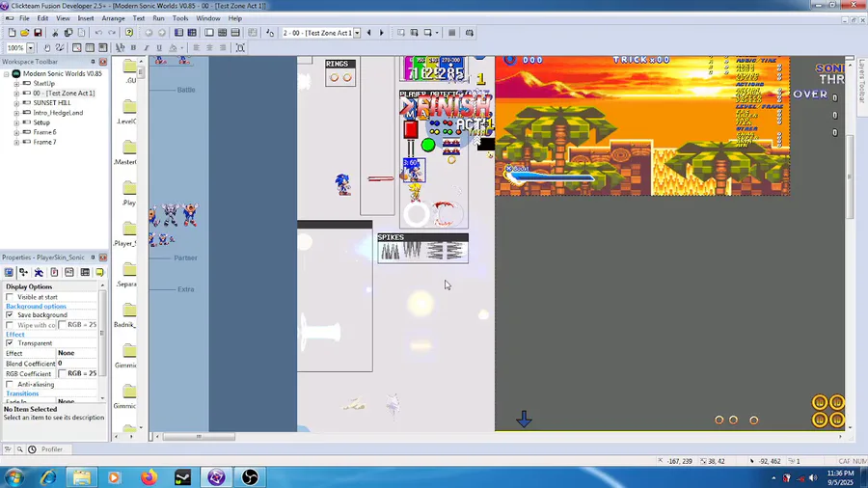Expand the StartUp frame node
This screenshot has width=868, height=488.
pyautogui.click(x=16, y=84)
